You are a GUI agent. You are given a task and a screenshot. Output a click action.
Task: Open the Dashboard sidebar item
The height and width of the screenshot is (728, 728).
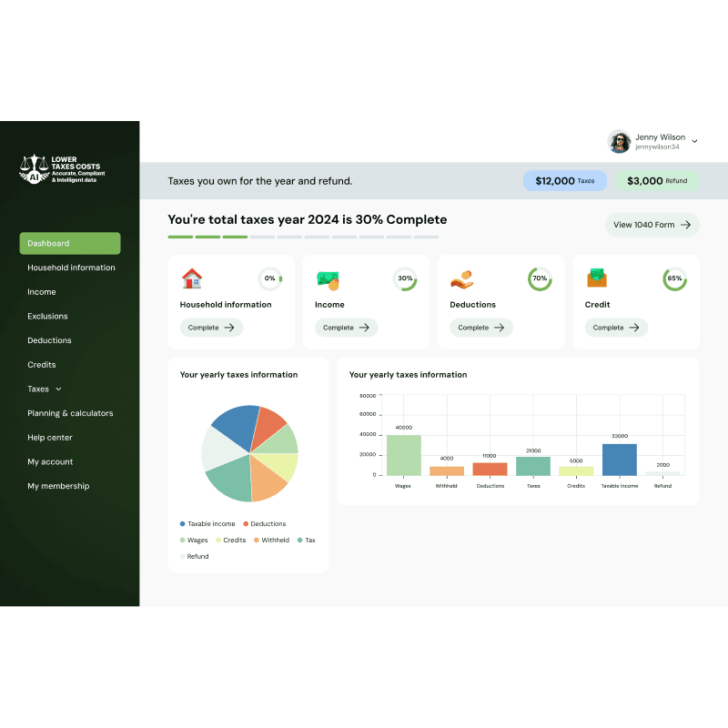click(70, 243)
